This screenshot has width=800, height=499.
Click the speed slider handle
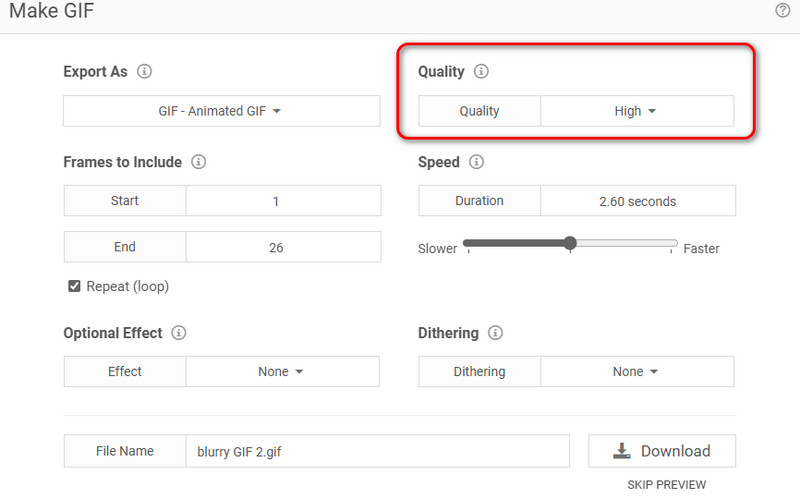pyautogui.click(x=570, y=243)
